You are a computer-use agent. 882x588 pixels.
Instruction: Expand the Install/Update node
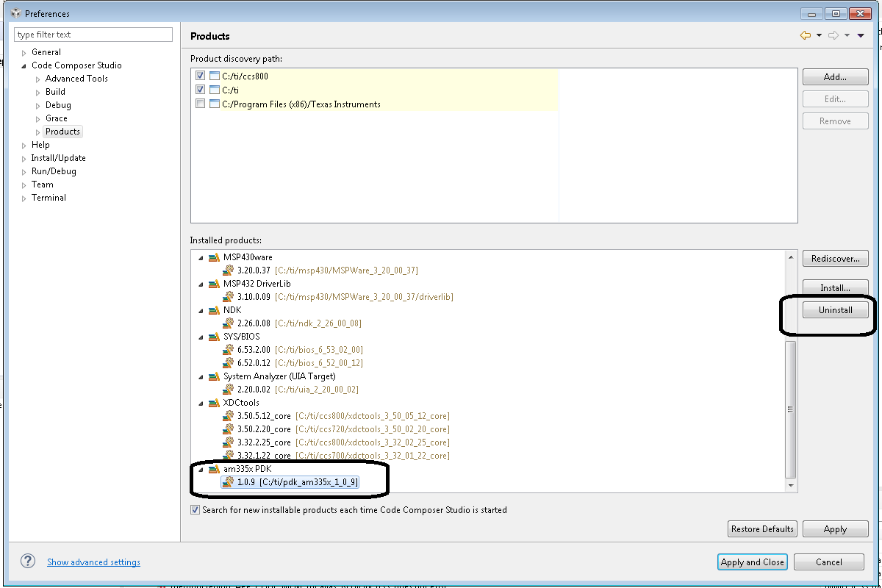tap(24, 158)
